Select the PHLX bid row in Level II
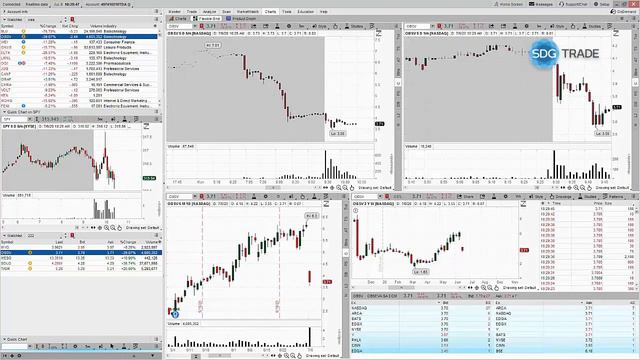 click(x=422, y=340)
